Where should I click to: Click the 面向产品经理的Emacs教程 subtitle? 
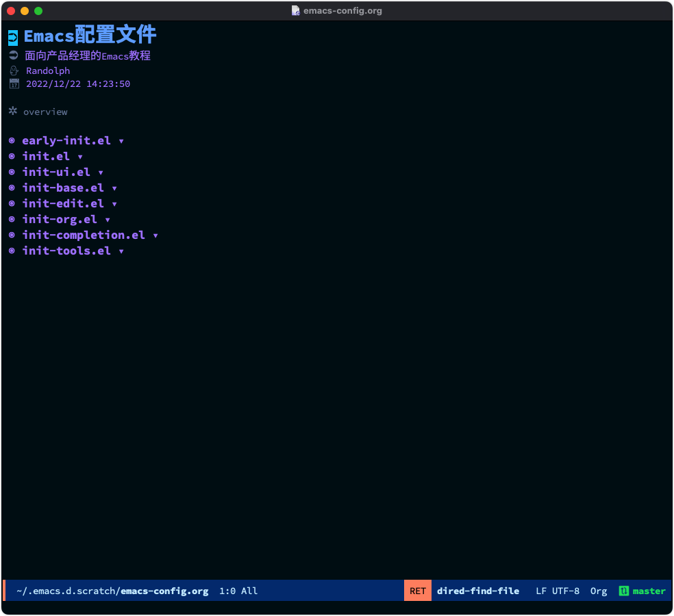click(88, 55)
